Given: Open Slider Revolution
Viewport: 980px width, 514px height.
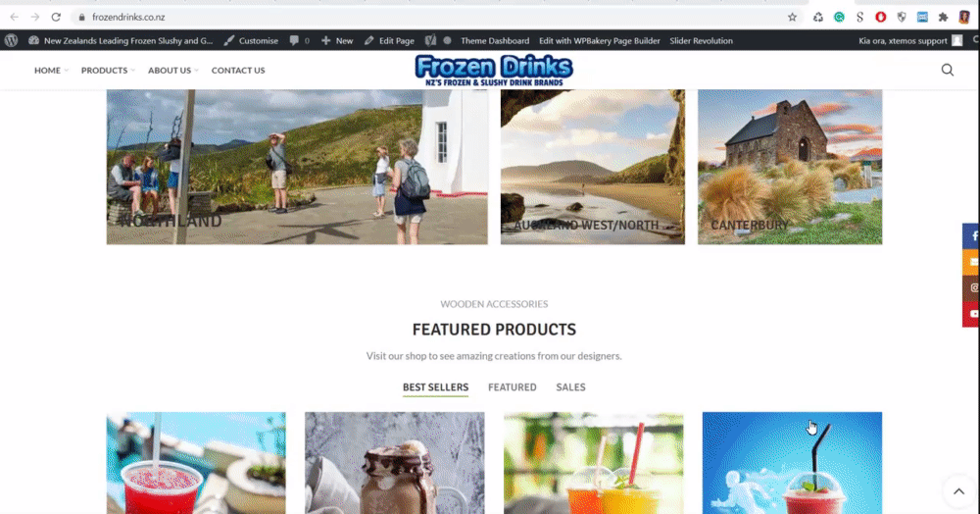Looking at the screenshot, I should coord(702,40).
